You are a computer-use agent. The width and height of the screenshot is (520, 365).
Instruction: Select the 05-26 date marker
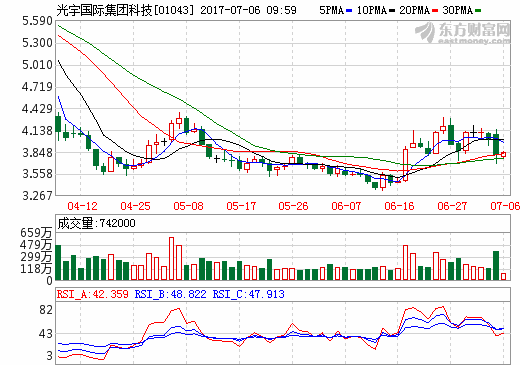click(x=293, y=206)
